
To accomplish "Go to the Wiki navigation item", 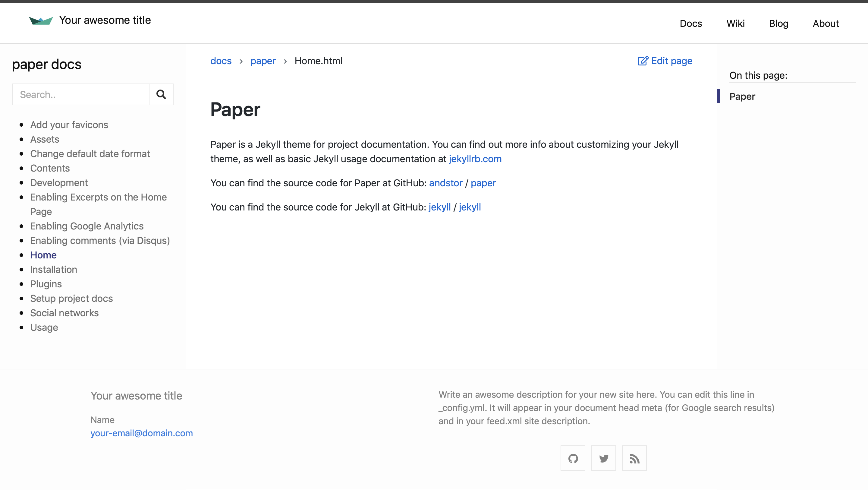I will pyautogui.click(x=735, y=24).
